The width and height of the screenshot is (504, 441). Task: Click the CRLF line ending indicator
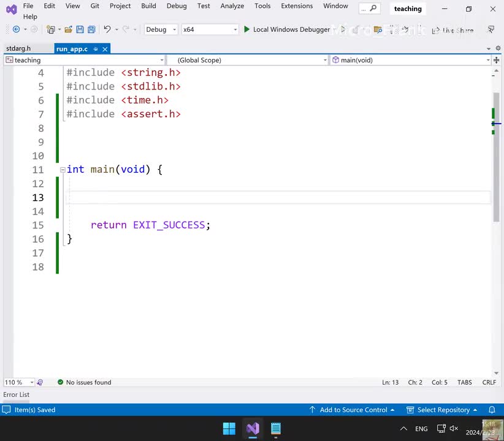coord(489,382)
